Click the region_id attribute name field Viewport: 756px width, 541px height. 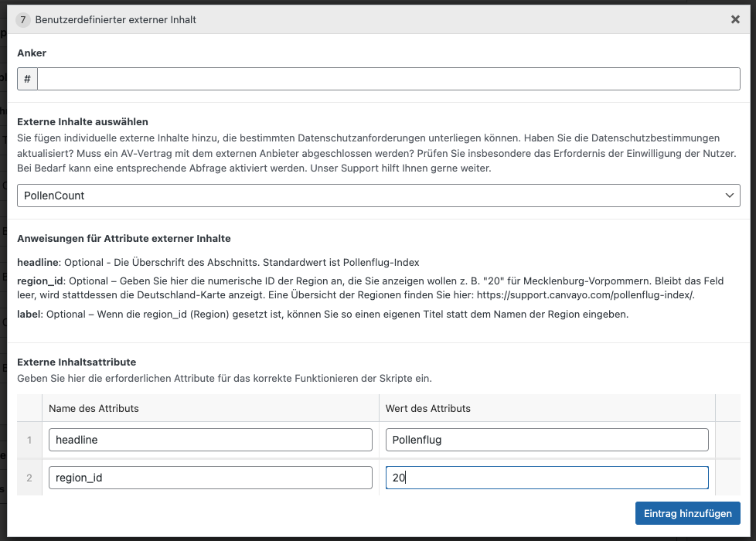click(209, 478)
